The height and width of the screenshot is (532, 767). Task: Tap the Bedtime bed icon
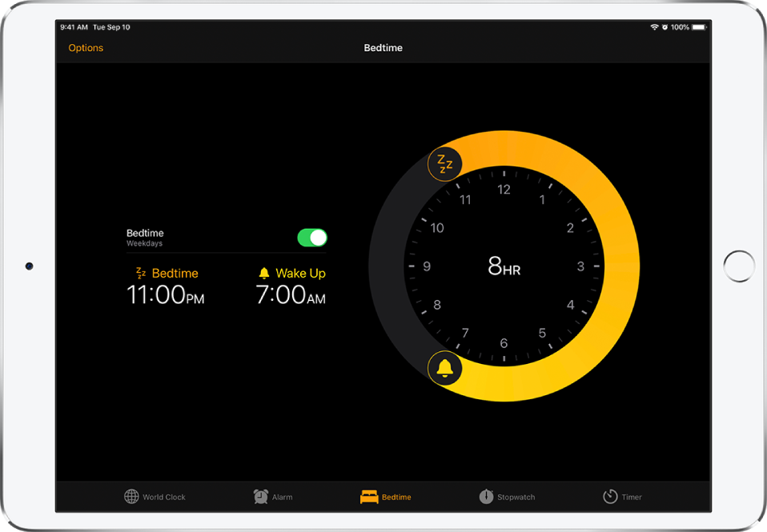click(x=369, y=497)
